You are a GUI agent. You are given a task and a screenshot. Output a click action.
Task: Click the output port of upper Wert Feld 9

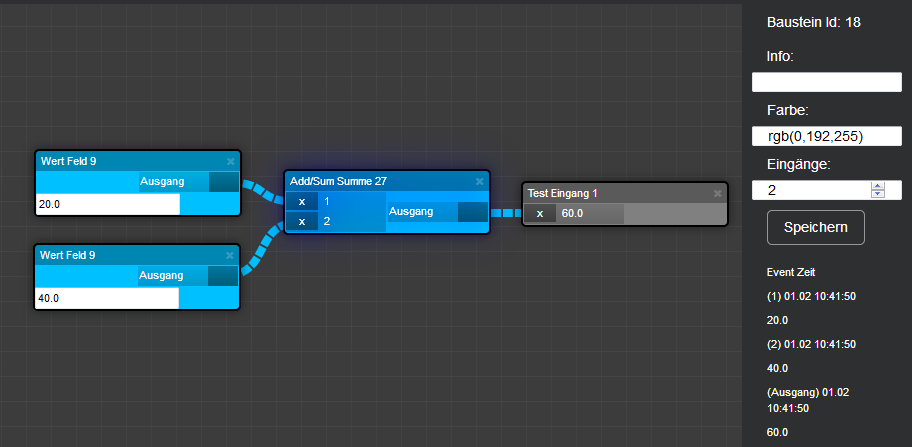click(224, 181)
